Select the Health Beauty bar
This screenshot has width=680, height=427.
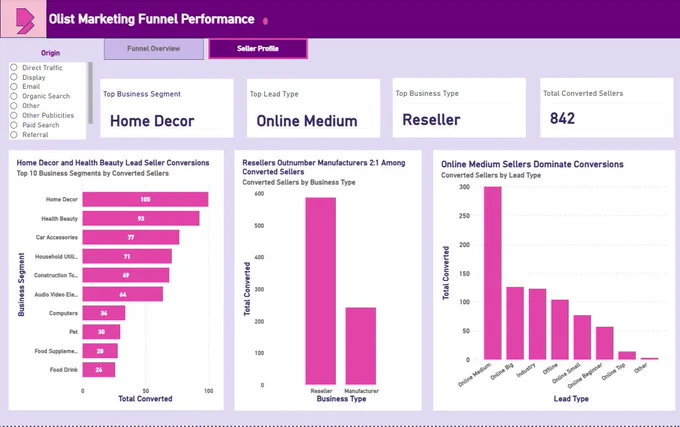[141, 218]
